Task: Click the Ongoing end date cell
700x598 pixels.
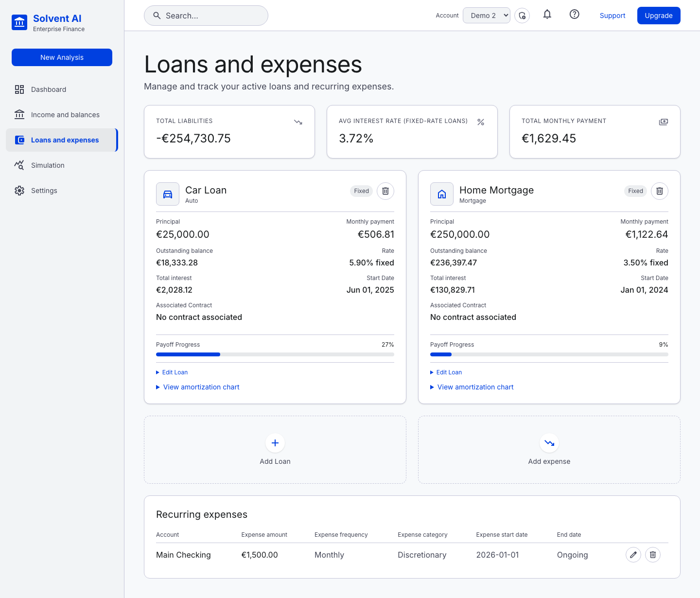Action: click(573, 555)
